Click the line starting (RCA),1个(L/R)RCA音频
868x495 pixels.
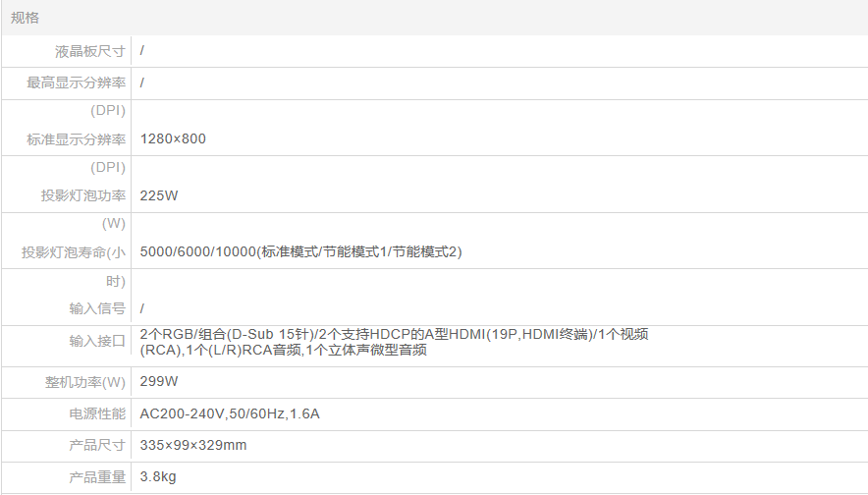pos(283,350)
